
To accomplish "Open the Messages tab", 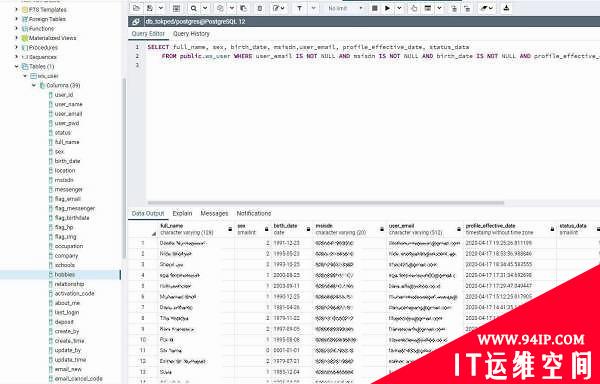I will (214, 213).
